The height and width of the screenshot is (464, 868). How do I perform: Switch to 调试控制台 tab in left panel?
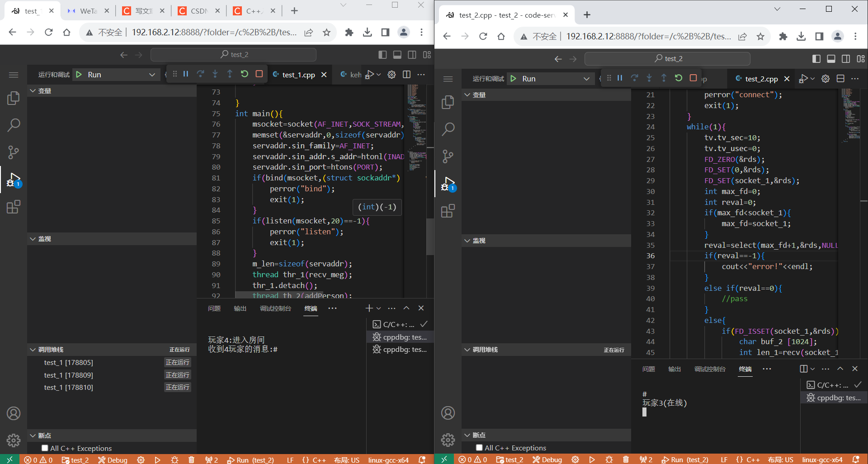click(275, 308)
